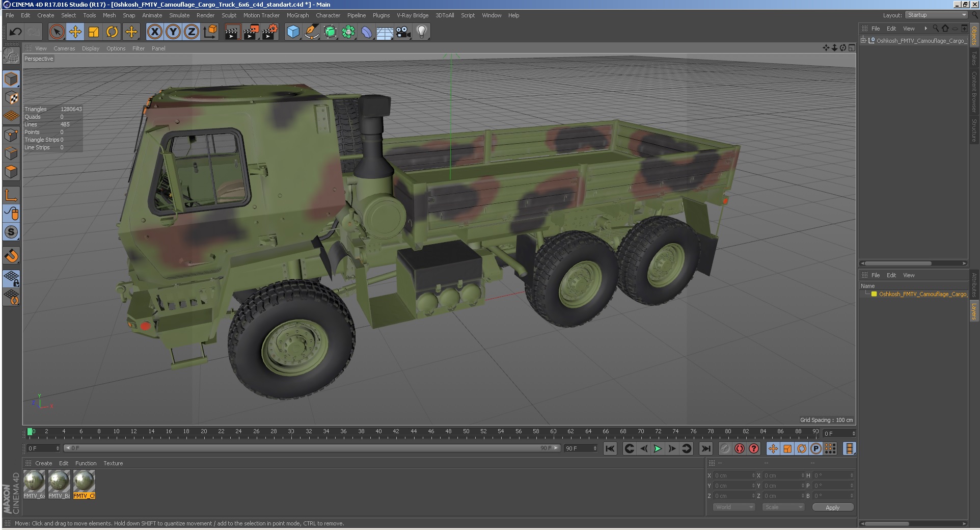Open the Render menu

205,15
